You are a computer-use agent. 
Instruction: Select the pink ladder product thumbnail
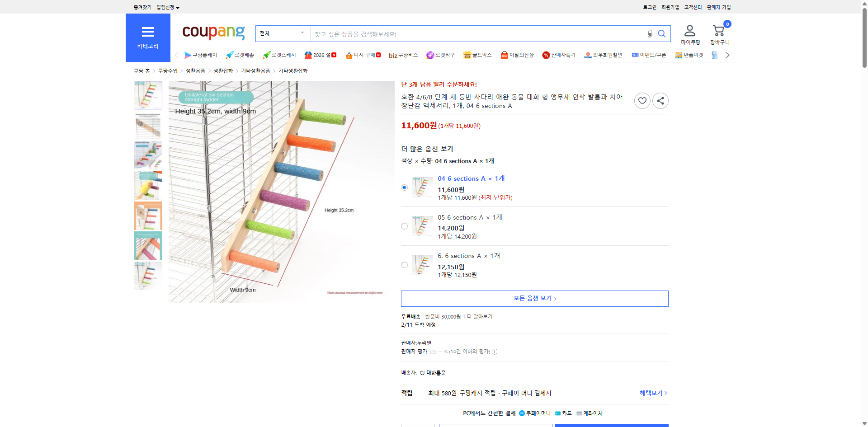point(147,245)
